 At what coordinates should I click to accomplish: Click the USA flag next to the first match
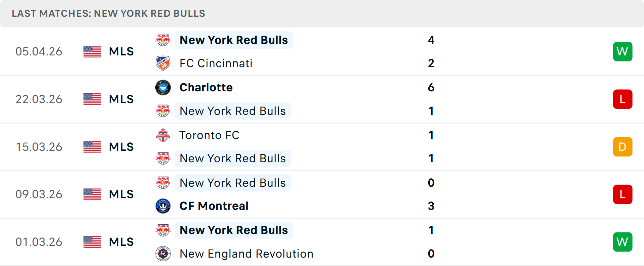tap(92, 51)
